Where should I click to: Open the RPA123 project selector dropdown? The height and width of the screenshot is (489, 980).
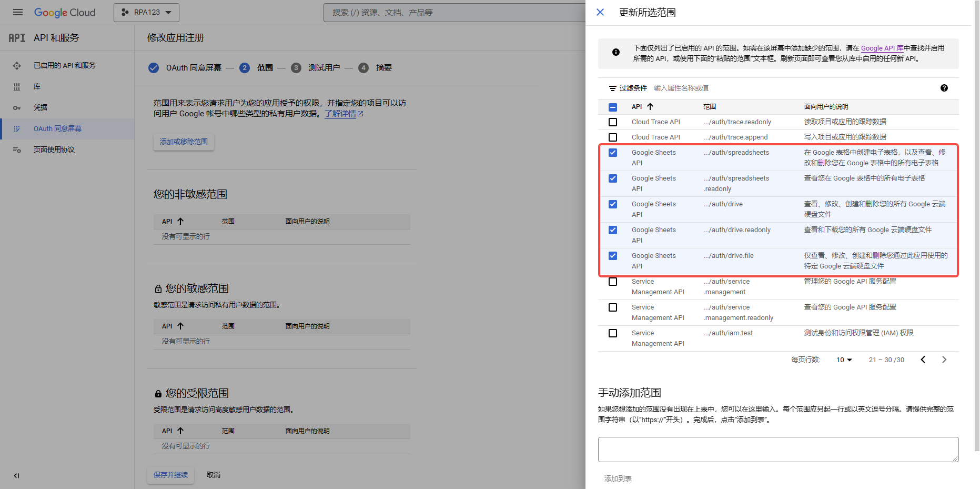(146, 12)
